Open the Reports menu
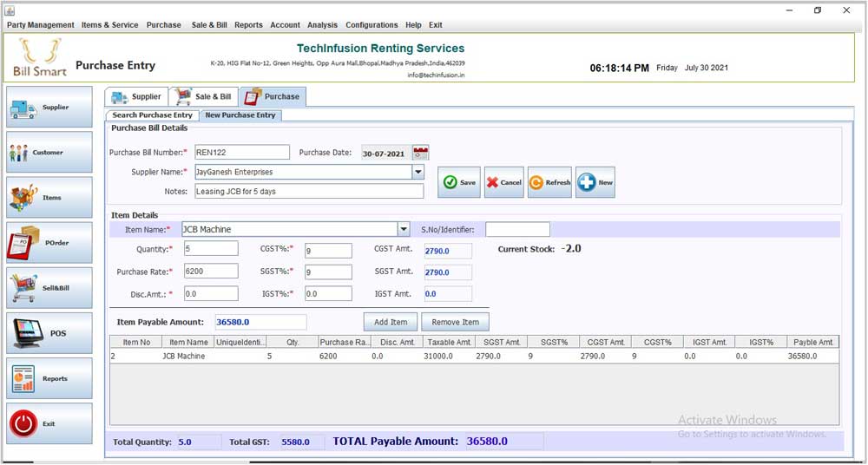The image size is (868, 465). point(248,25)
